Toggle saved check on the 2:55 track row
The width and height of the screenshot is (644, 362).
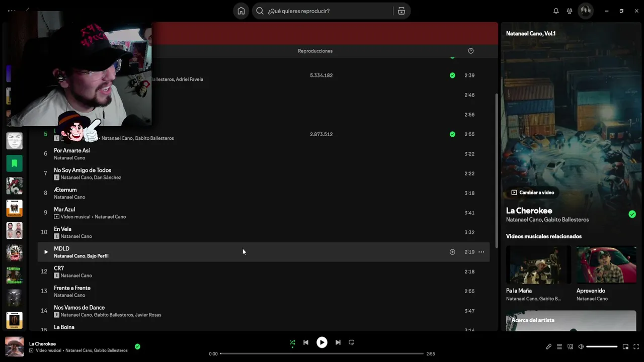pyautogui.click(x=452, y=134)
